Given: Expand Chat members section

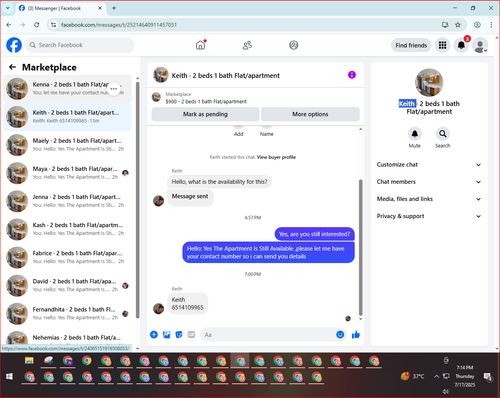Looking at the screenshot, I should pos(429,182).
